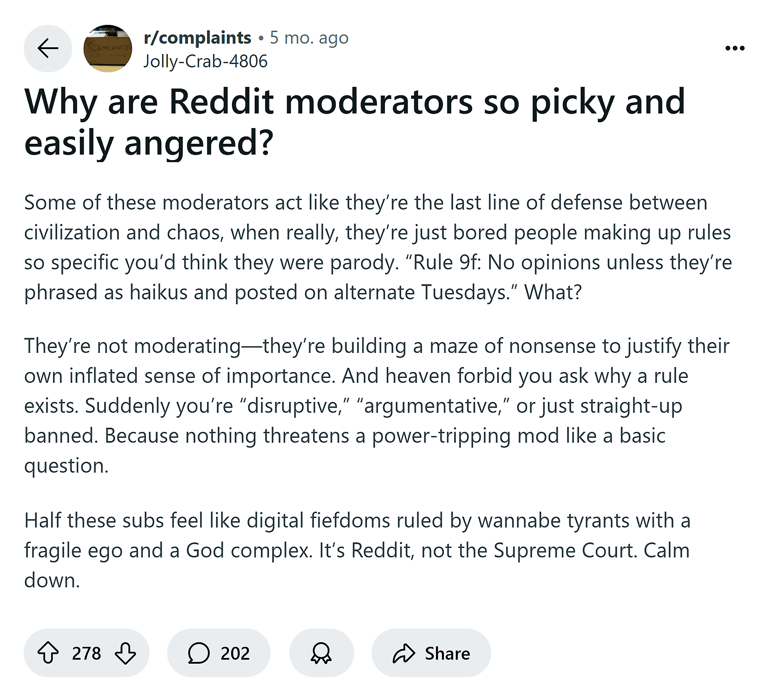Click the "5 mo. ago" timestamp
768x700 pixels.
pos(309,38)
